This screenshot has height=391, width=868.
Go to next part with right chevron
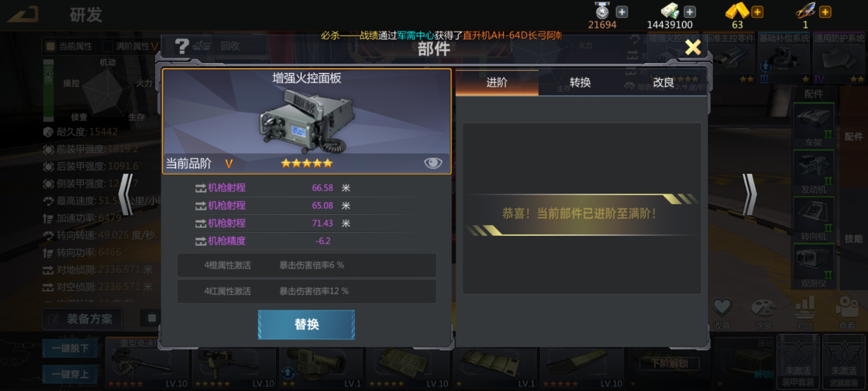[x=749, y=194]
